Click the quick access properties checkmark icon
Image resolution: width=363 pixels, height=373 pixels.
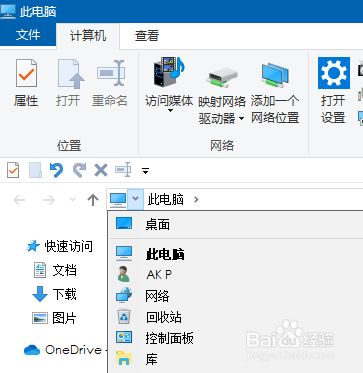click(13, 171)
